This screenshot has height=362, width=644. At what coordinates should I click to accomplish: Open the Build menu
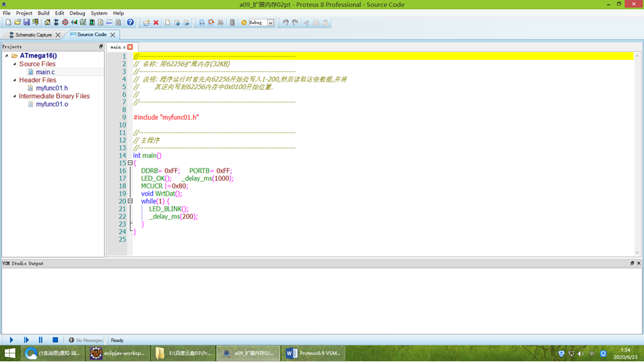click(44, 13)
